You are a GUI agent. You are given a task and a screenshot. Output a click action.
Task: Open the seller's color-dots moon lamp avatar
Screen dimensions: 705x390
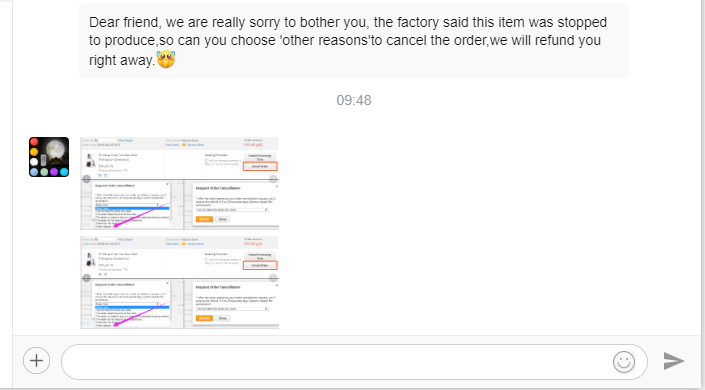point(49,157)
